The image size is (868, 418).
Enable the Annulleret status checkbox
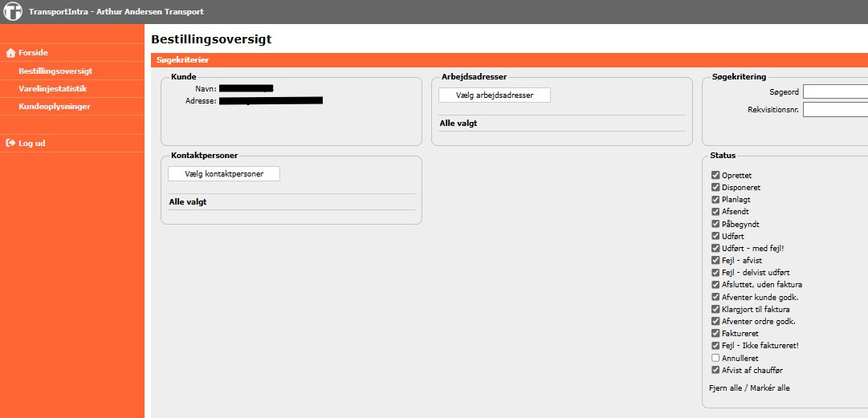[715, 358]
